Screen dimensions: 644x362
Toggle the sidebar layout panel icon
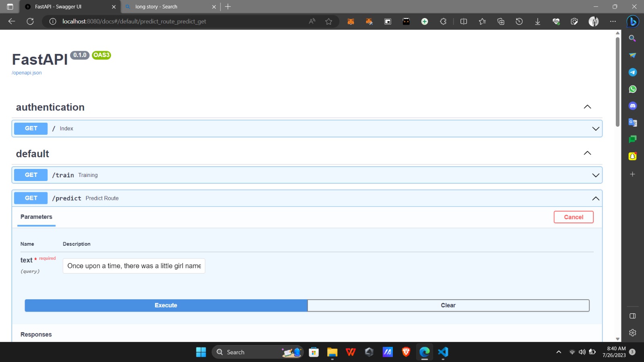[633, 316]
